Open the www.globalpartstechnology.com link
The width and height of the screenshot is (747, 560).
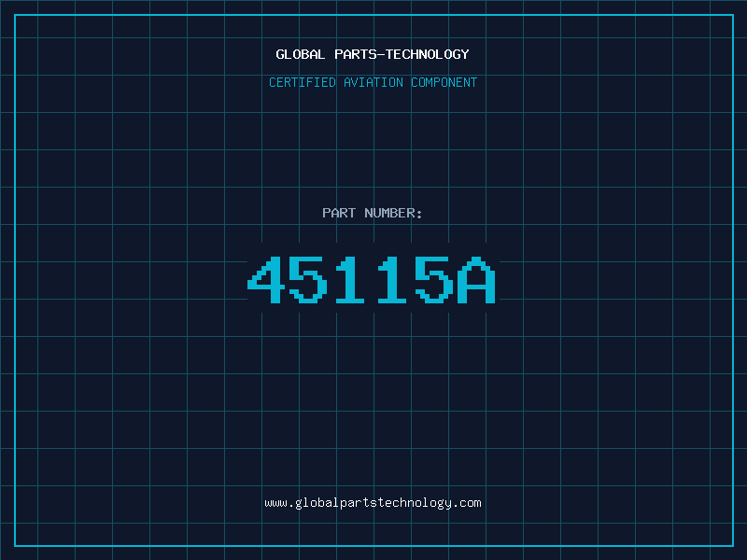373,503
